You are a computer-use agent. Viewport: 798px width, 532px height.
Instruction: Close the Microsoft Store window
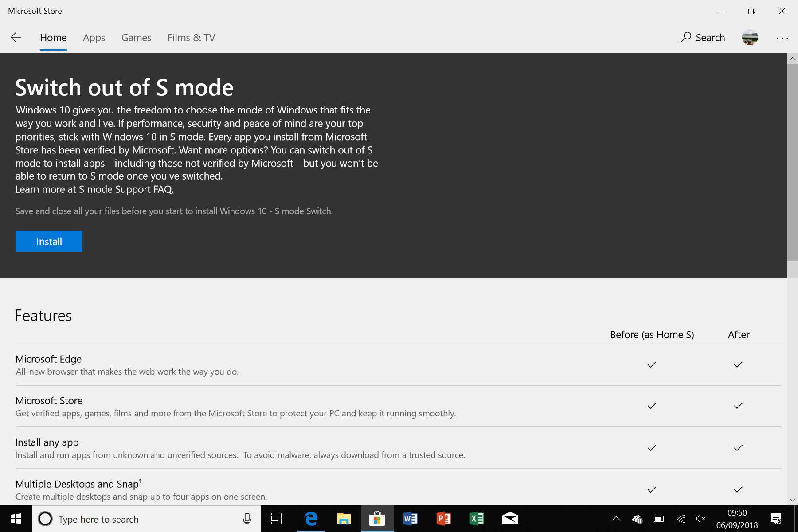click(x=782, y=11)
